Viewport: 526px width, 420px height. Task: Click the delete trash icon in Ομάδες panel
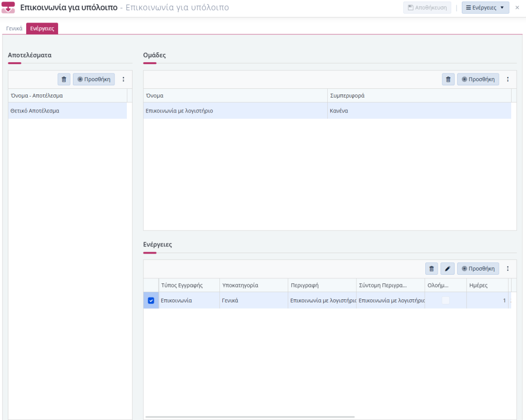click(448, 80)
